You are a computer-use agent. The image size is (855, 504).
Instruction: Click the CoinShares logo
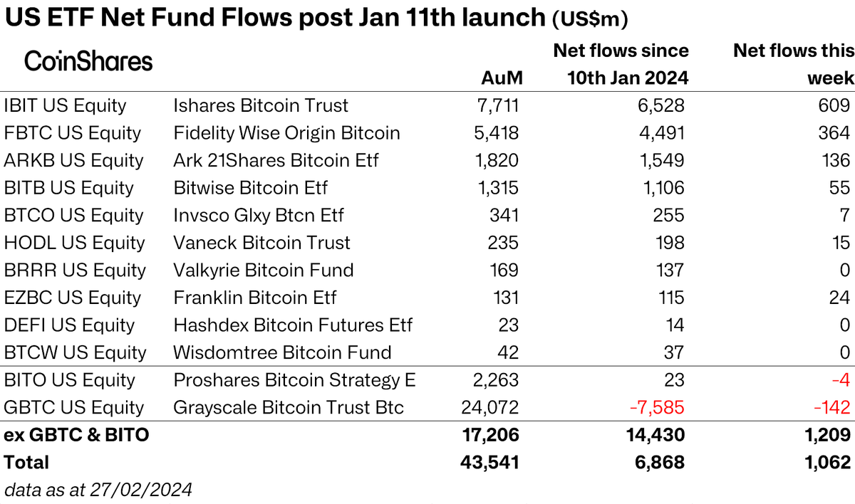(x=88, y=61)
